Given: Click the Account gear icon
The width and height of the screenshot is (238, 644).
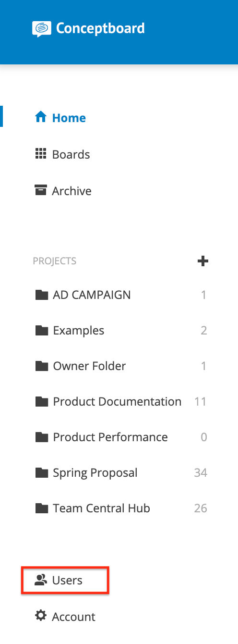Looking at the screenshot, I should coord(41,616).
